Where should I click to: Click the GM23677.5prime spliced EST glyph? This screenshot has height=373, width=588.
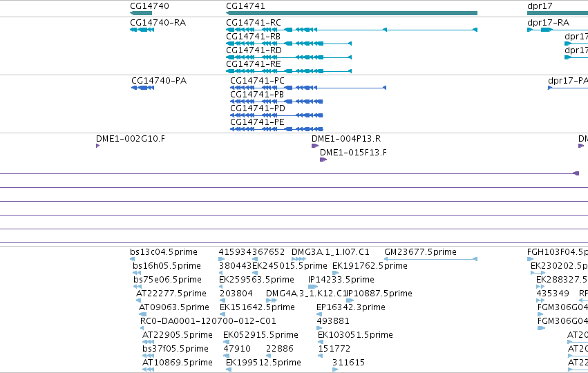(x=431, y=259)
